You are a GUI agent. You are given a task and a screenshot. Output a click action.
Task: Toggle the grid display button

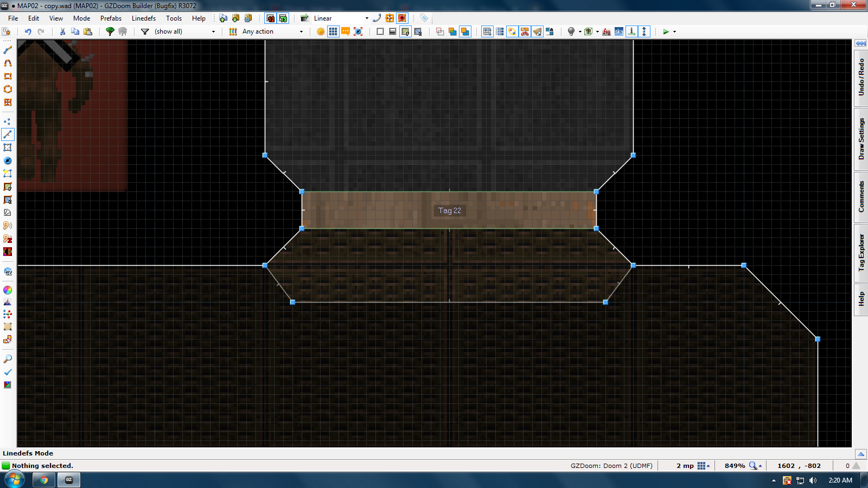click(333, 31)
